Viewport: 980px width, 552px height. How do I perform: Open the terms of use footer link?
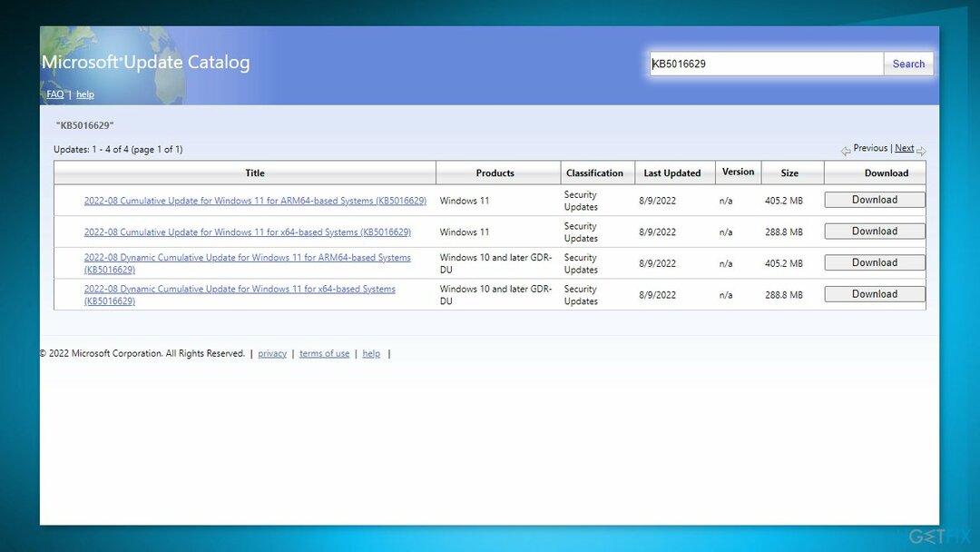[324, 354]
